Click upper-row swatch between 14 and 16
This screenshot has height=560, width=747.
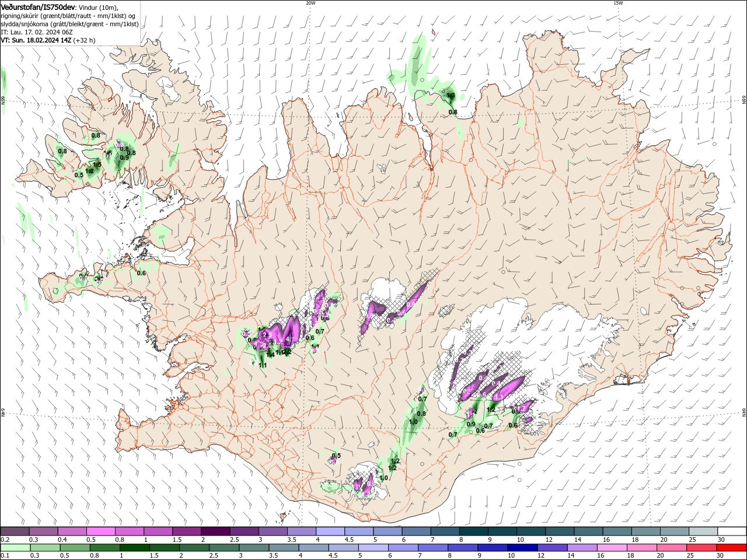(x=588, y=531)
